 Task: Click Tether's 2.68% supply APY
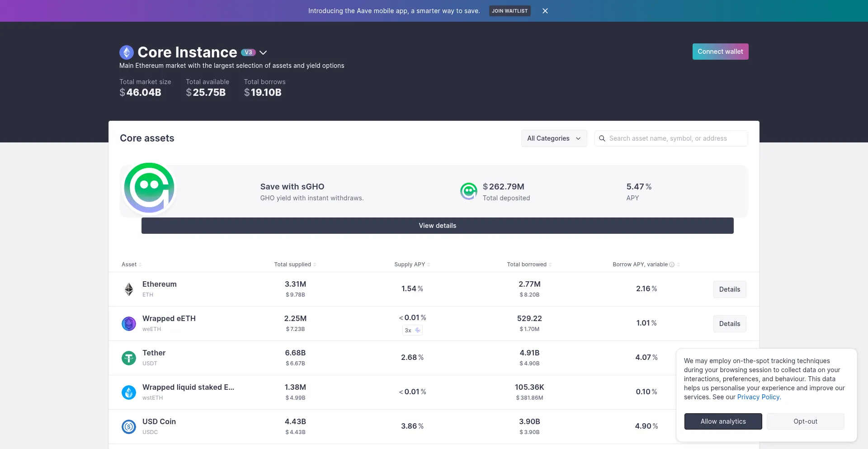pos(412,358)
